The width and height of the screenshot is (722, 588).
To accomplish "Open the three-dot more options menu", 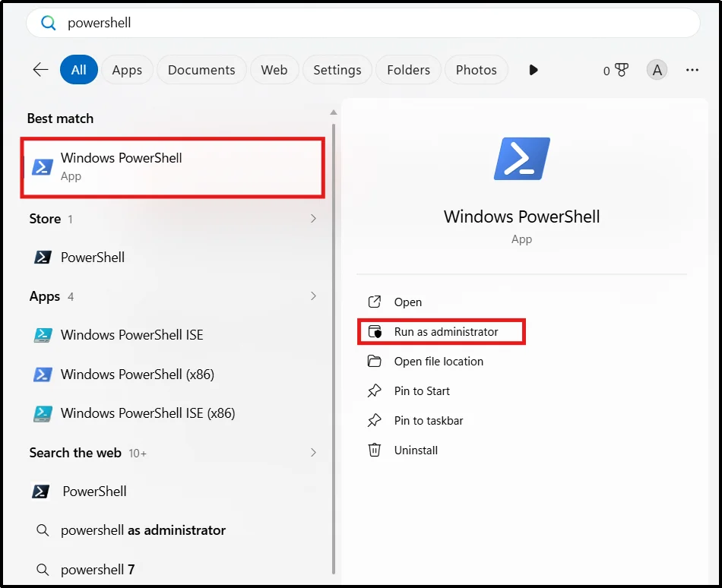I will [x=692, y=70].
